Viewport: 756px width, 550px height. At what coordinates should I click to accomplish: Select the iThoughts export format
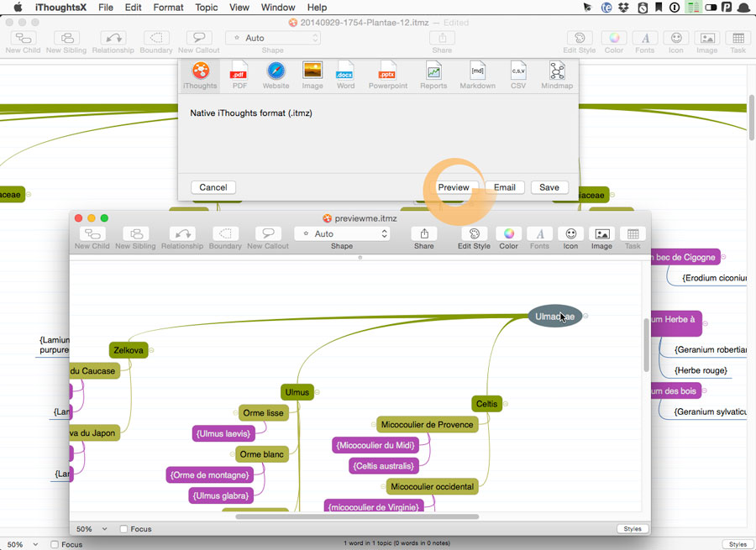[x=200, y=76]
